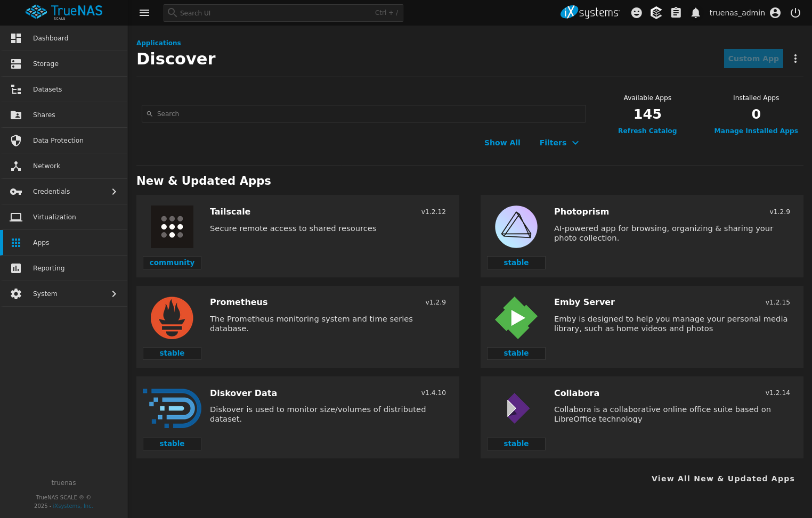Toggle the sidebar with hamburger menu

[144, 12]
